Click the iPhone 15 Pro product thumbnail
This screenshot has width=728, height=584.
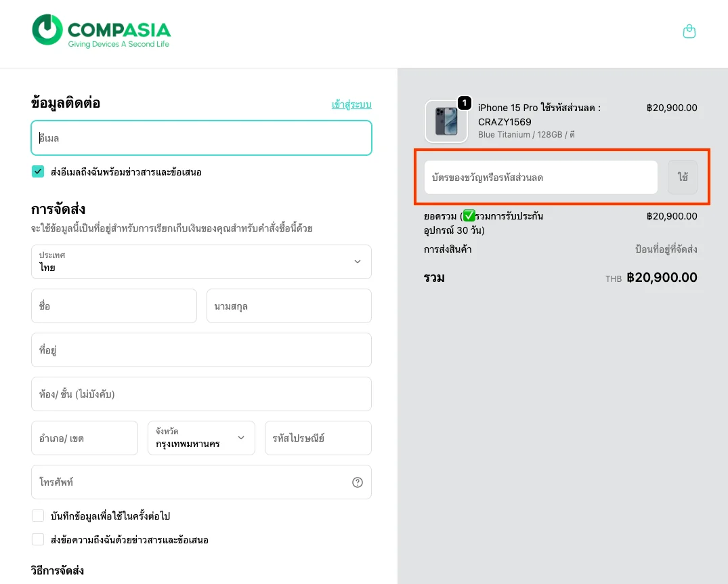click(x=446, y=122)
